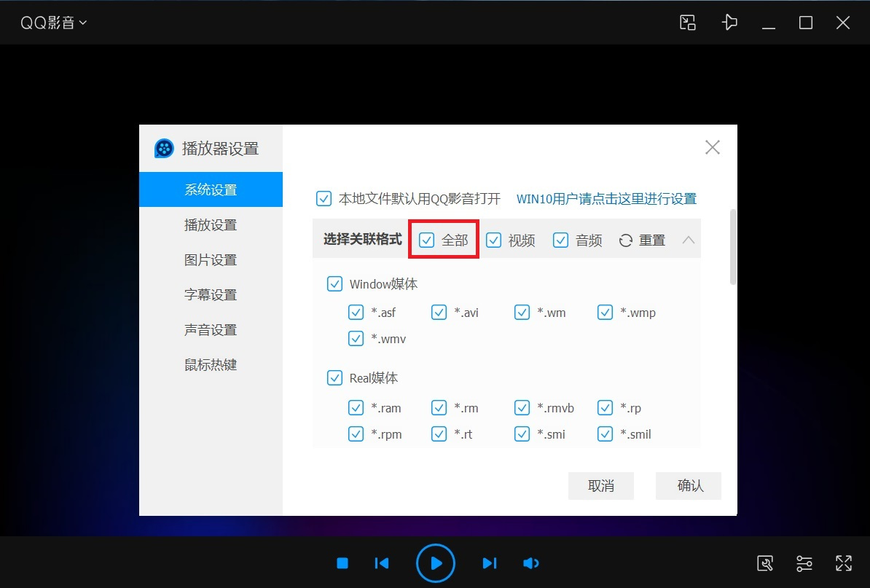
Task: Select 鼠标热键 in the sidebar
Action: click(211, 364)
